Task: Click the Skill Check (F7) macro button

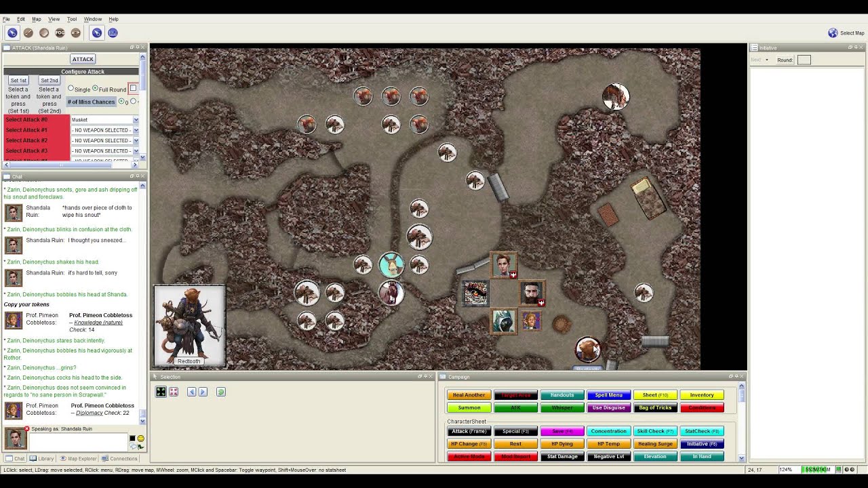Action: click(655, 431)
